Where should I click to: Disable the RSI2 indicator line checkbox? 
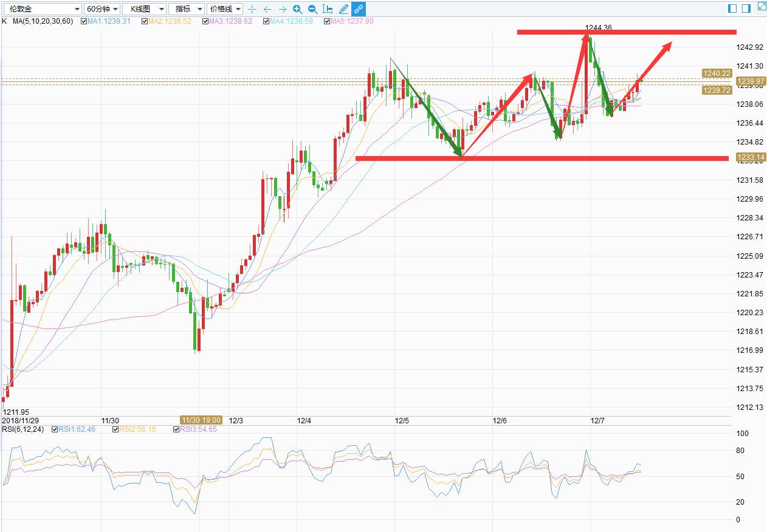point(115,429)
